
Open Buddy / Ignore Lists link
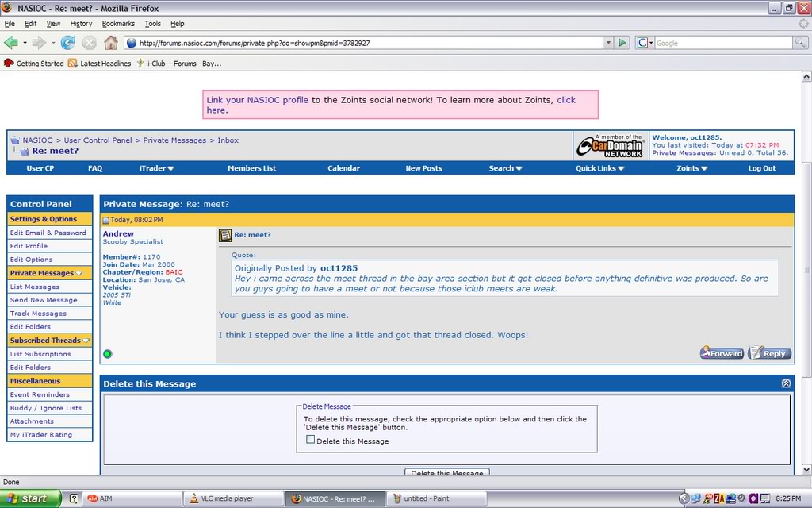click(x=45, y=408)
